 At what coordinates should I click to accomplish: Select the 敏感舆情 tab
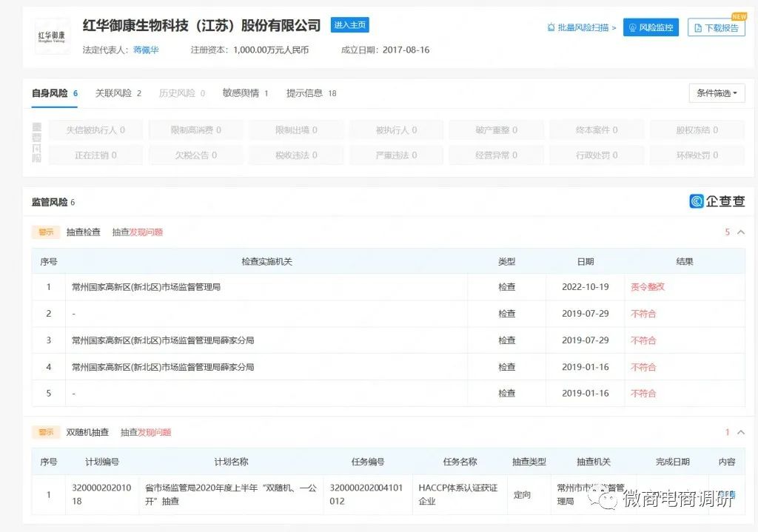245,93
